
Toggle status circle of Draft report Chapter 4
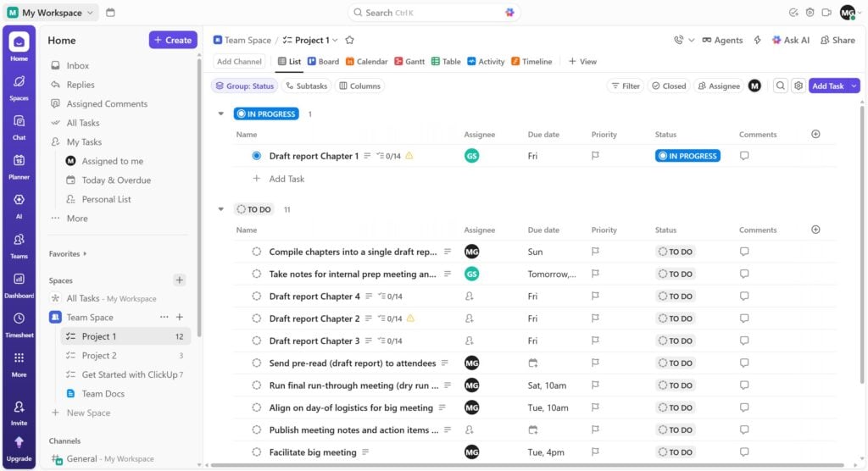tap(256, 296)
